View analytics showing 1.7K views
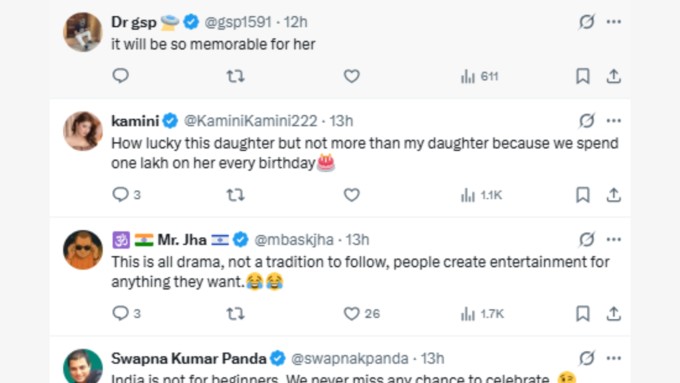Viewport: 680px width, 383px height. pos(482,314)
